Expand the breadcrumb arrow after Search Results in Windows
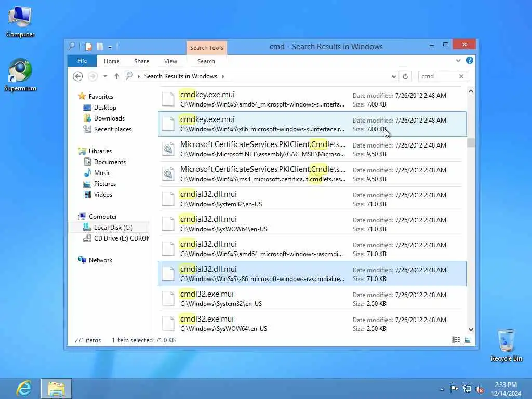The height and width of the screenshot is (399, 532). click(223, 76)
